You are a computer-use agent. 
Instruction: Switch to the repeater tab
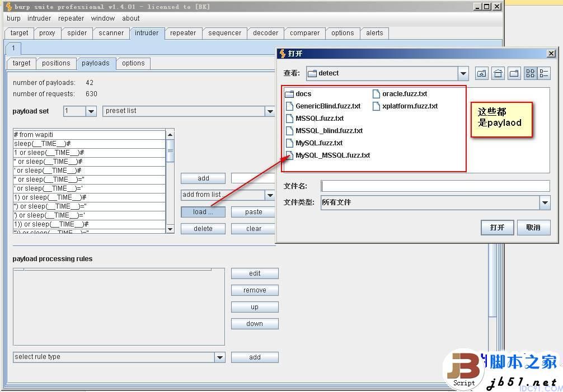coord(183,33)
